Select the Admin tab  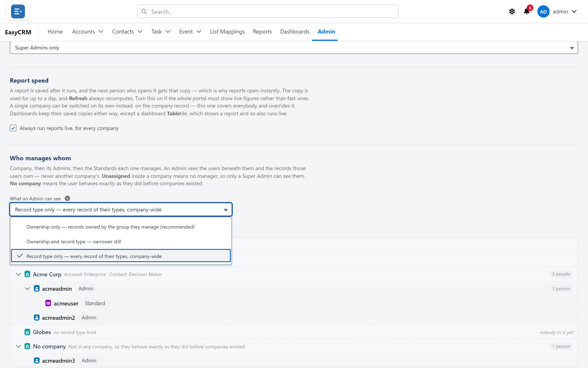pyautogui.click(x=326, y=31)
